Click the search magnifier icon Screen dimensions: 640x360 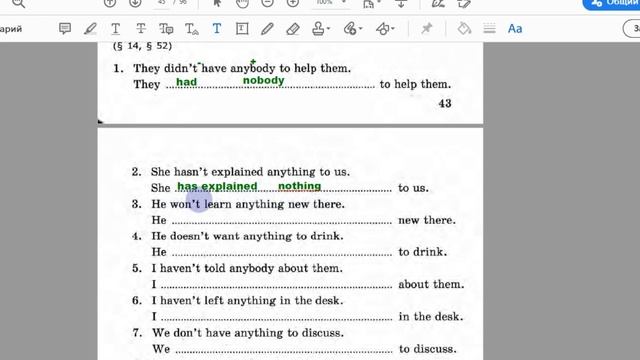point(18,3)
